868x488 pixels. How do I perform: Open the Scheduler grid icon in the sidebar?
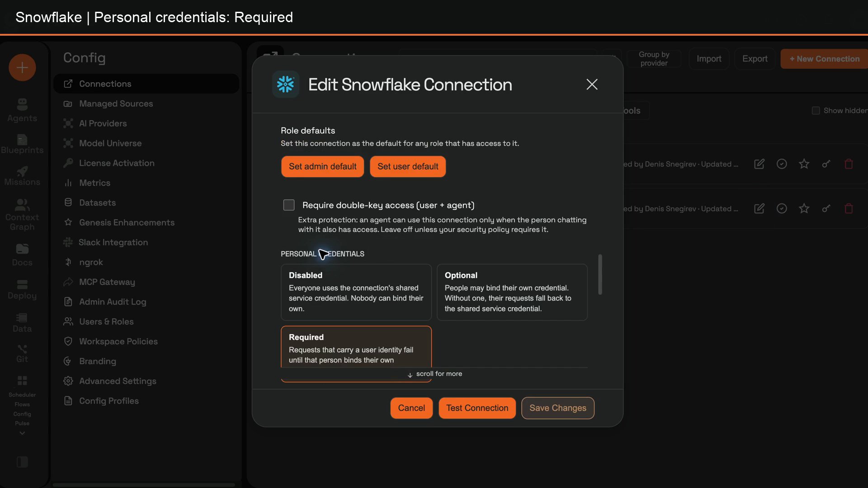point(22,380)
